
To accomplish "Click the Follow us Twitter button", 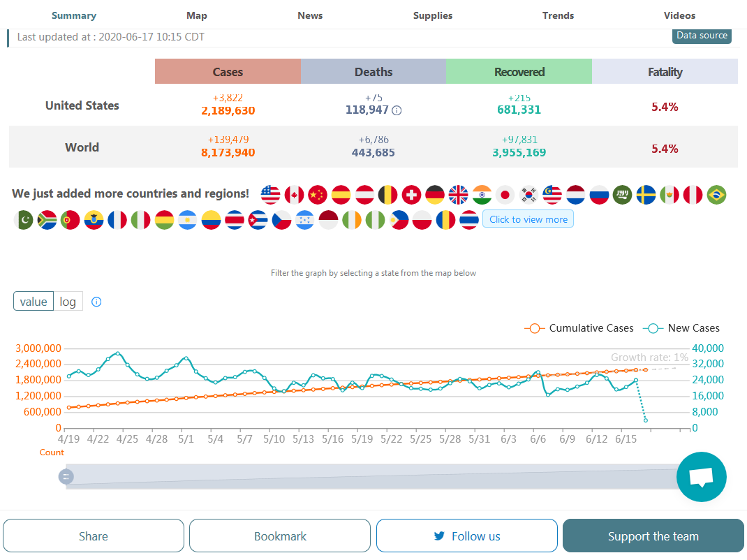I will point(466,536).
